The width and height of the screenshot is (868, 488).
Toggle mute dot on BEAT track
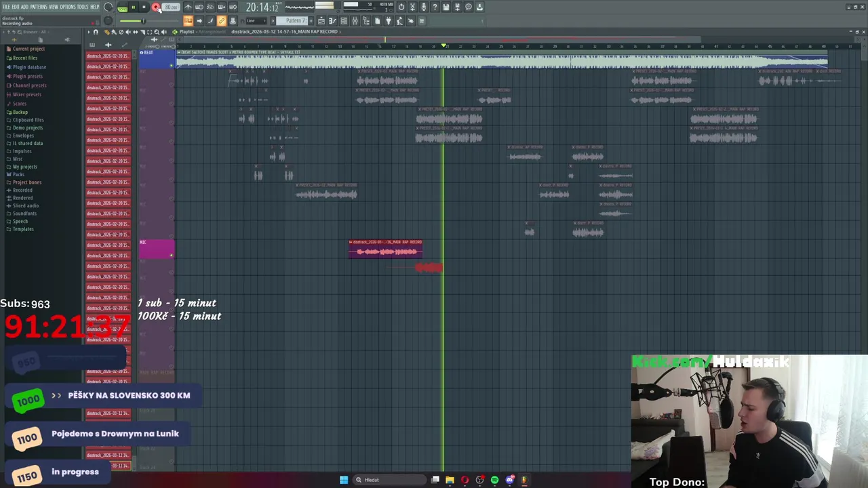172,65
